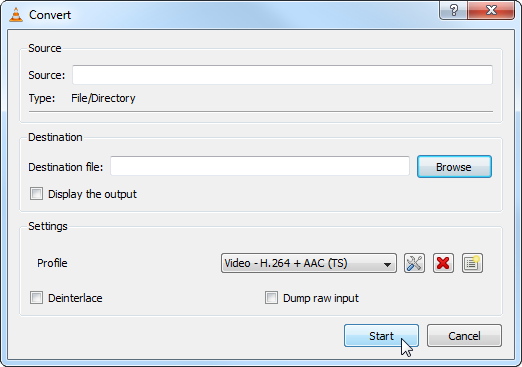522x367 pixels.
Task: Click the 'Destination file:' label
Action: (x=66, y=167)
